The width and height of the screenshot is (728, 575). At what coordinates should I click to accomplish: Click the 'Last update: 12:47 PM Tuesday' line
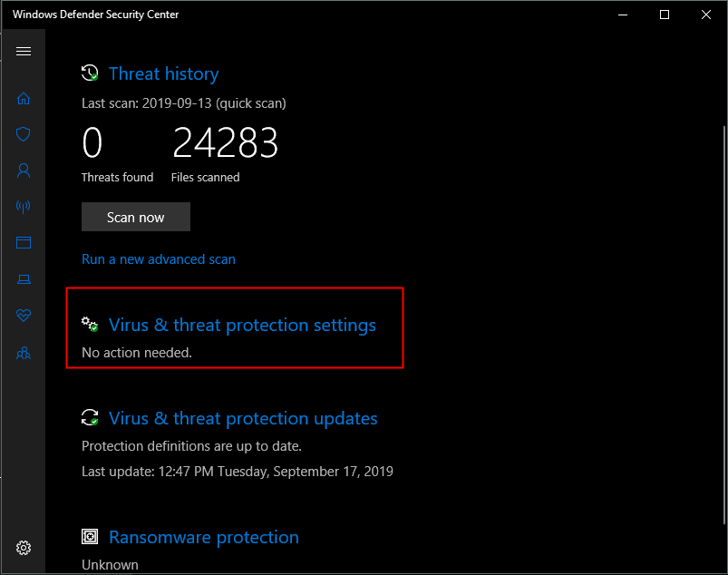click(238, 472)
